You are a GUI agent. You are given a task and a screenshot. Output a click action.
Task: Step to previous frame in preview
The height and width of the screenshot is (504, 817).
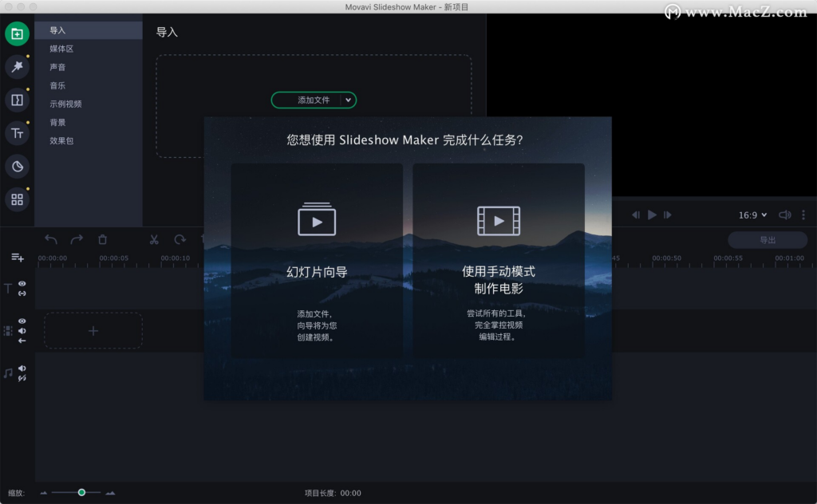(636, 215)
